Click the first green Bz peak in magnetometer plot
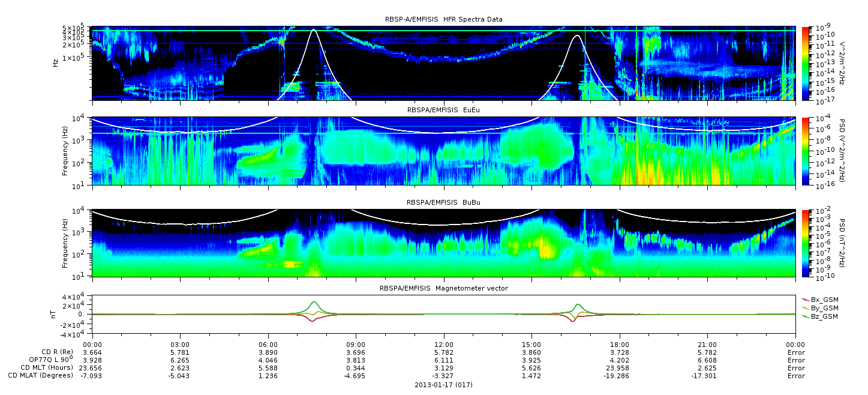Viewport: 868px width, 395px height. pos(314,302)
